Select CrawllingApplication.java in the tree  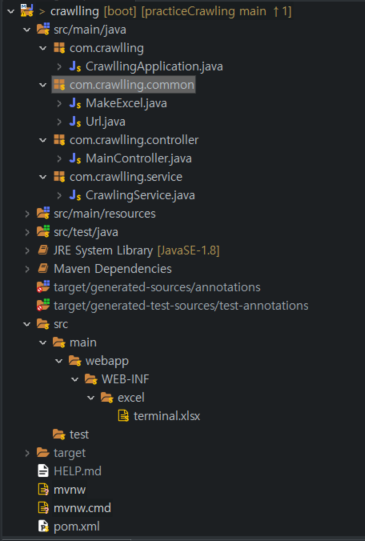(x=154, y=67)
